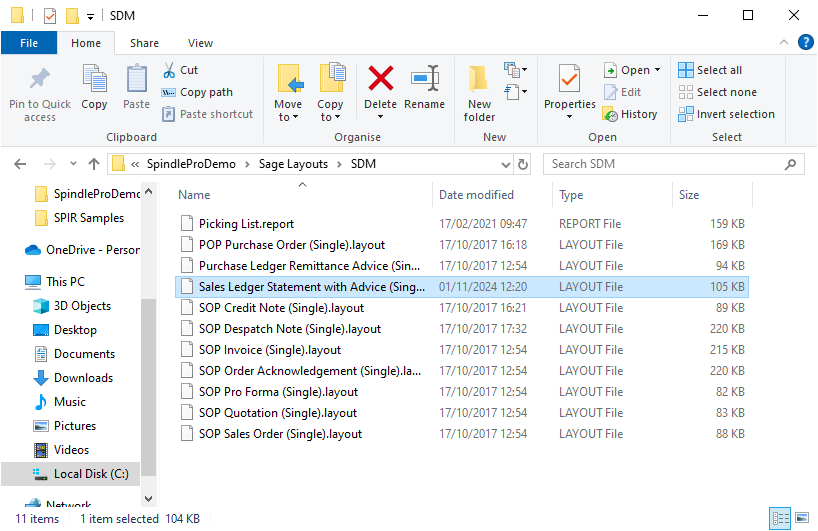Click the Copy ribbon button
Viewport: 818px width, 531px height.
pos(94,87)
